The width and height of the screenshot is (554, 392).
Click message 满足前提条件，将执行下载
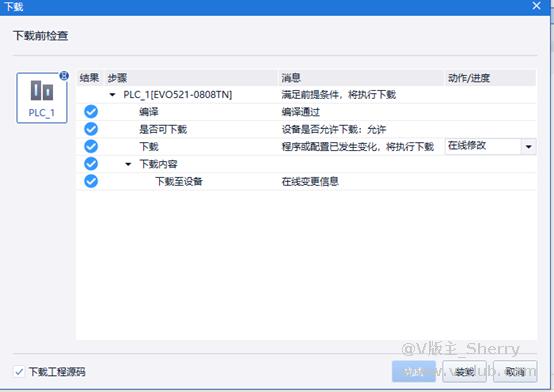338,95
